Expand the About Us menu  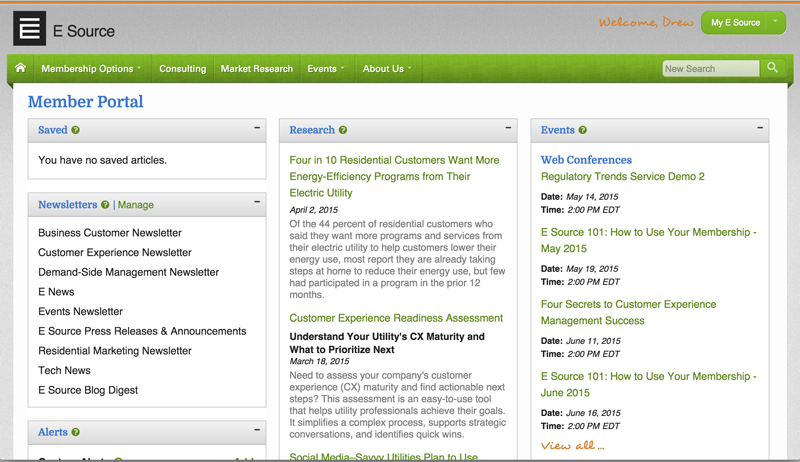(x=387, y=68)
